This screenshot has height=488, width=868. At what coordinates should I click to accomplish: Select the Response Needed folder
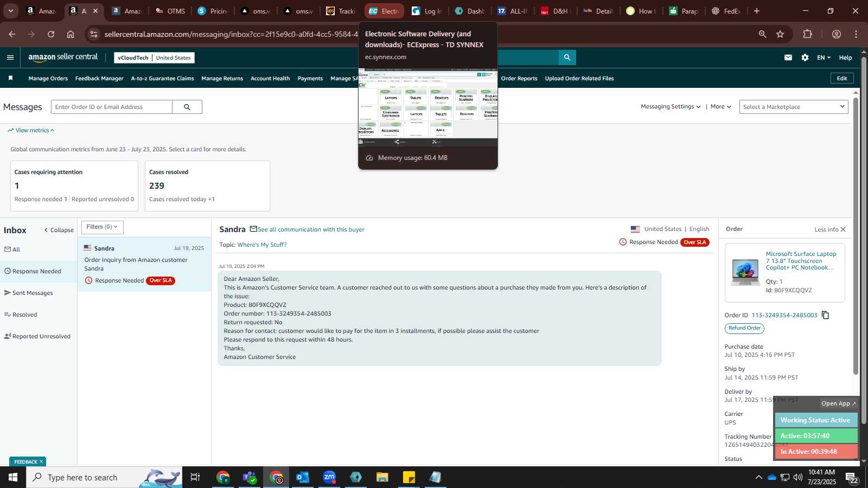tap(39, 271)
